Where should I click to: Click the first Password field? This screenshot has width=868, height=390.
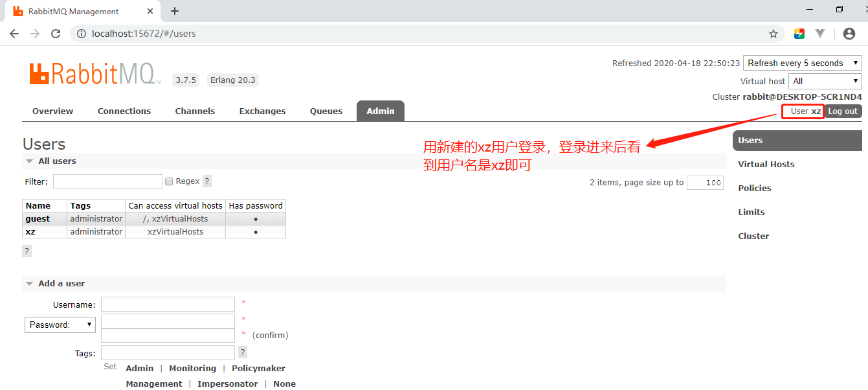168,321
